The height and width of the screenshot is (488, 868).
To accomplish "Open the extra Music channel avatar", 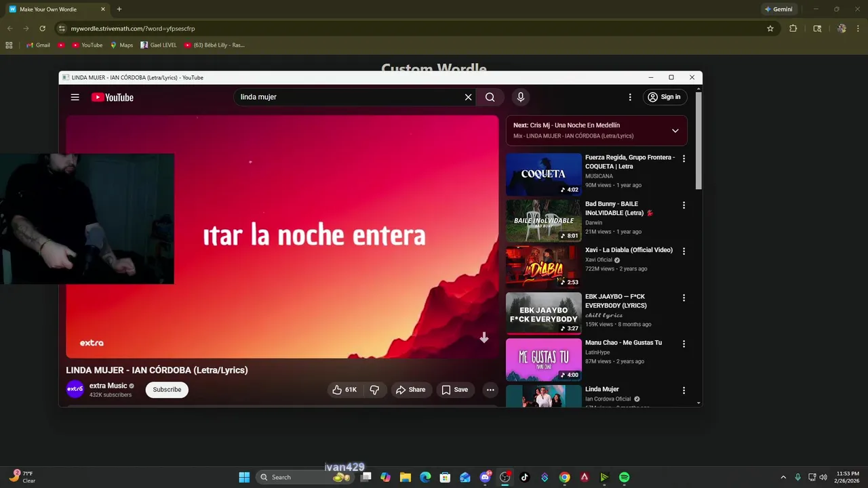I will pyautogui.click(x=75, y=389).
